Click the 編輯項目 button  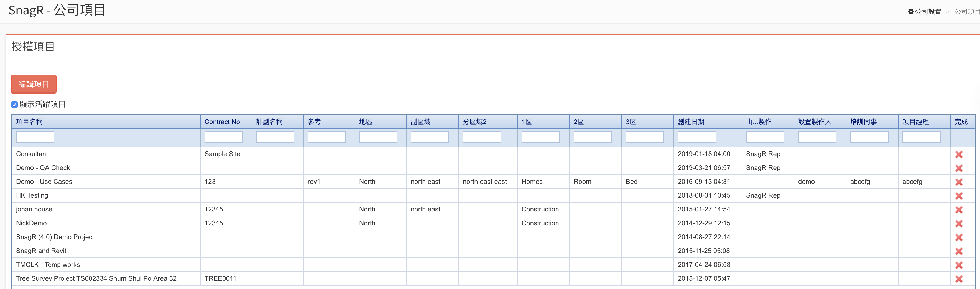click(x=34, y=84)
